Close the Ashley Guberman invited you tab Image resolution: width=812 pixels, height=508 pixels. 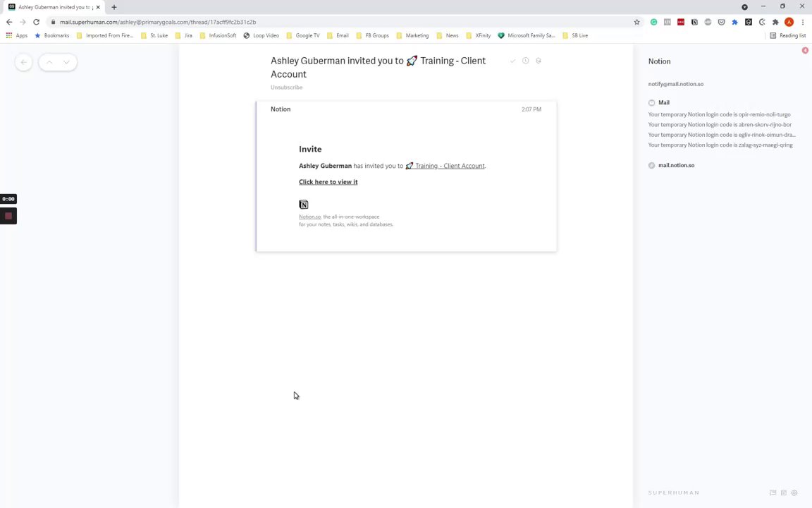[x=98, y=7]
